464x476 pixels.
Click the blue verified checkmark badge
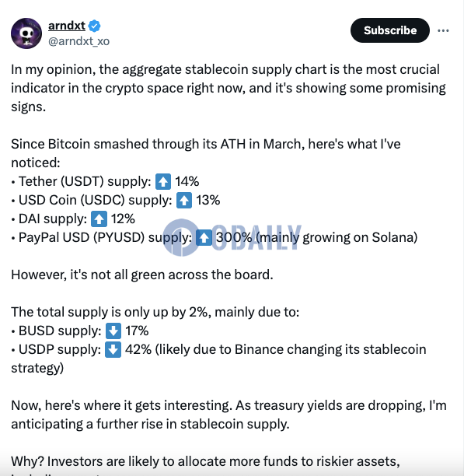coord(94,26)
